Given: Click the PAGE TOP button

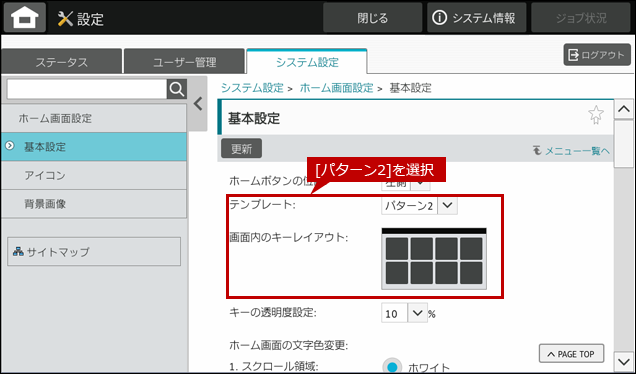Looking at the screenshot, I should 571,354.
